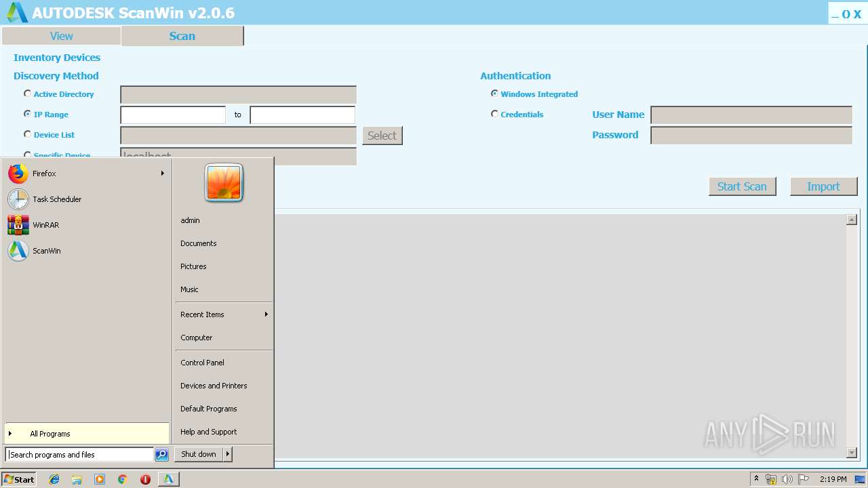Open WinRAR from Start menu
The image size is (868, 488).
18,225
